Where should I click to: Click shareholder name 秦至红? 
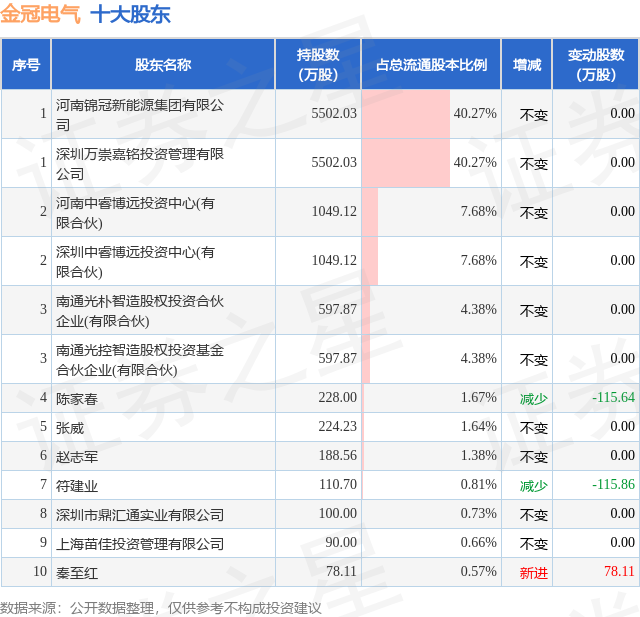77,573
